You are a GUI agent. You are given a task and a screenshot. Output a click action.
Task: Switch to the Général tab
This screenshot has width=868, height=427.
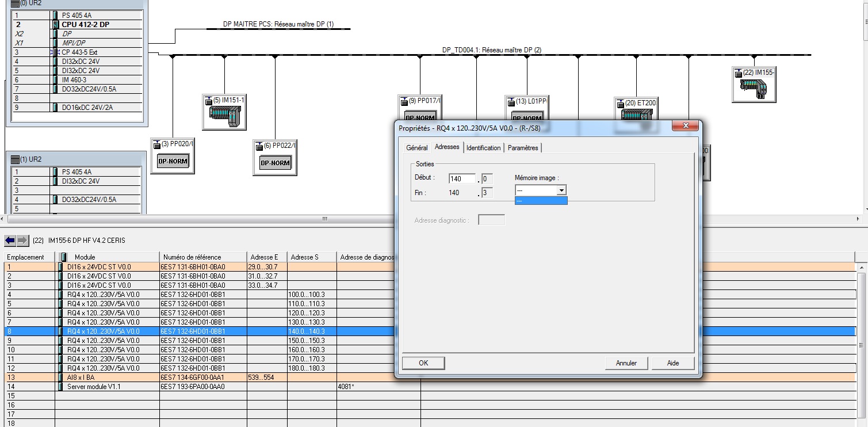point(416,148)
